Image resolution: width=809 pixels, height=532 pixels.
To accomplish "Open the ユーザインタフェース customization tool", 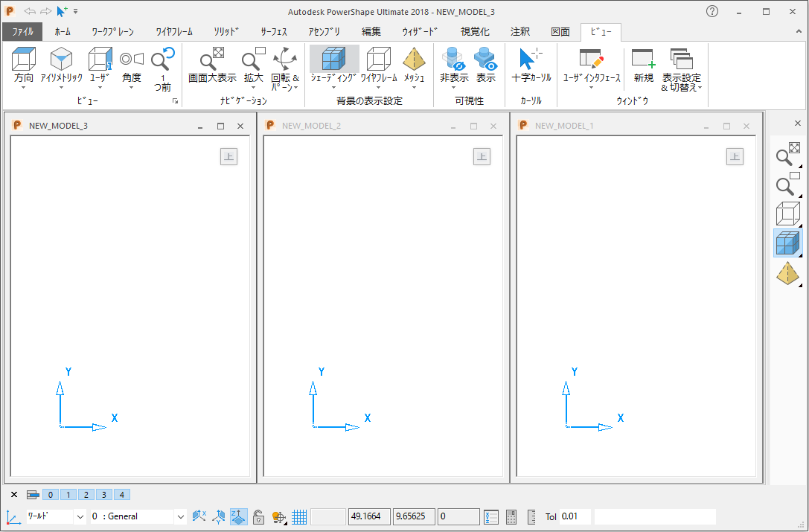I will (x=591, y=65).
